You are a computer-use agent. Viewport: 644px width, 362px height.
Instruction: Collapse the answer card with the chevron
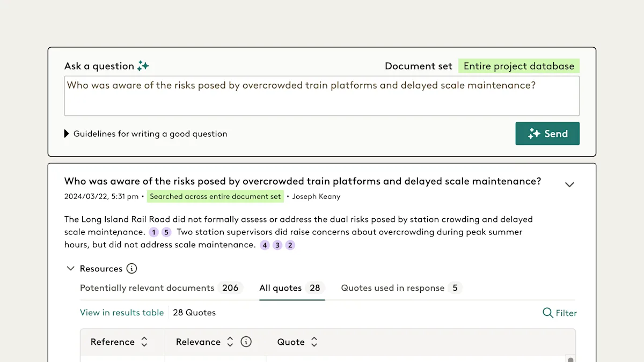click(x=569, y=184)
